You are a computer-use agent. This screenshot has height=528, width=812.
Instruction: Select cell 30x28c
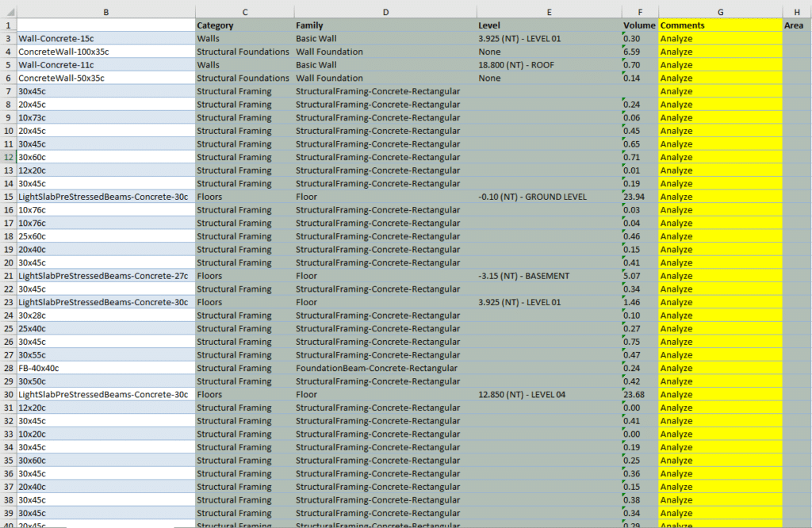[106, 316]
